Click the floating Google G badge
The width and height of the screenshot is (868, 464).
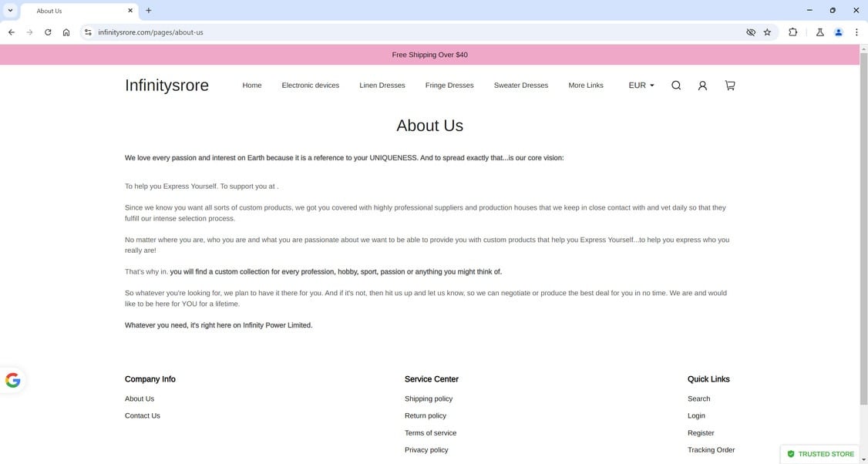point(13,381)
